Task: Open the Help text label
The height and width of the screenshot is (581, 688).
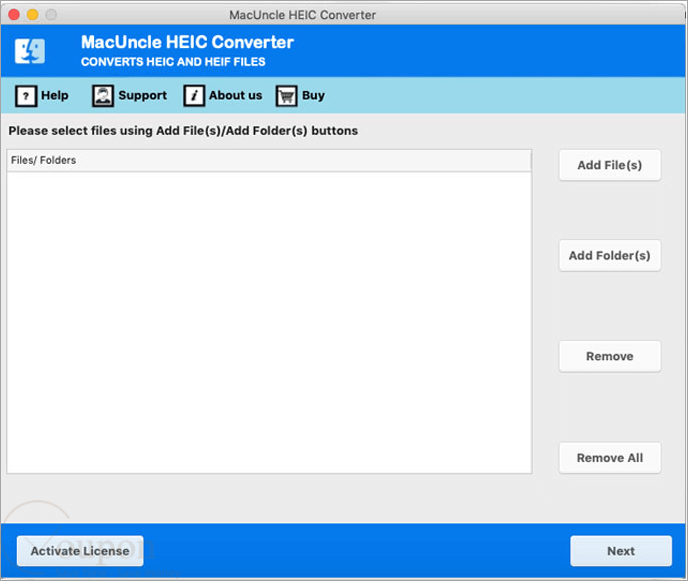Action: pyautogui.click(x=55, y=95)
